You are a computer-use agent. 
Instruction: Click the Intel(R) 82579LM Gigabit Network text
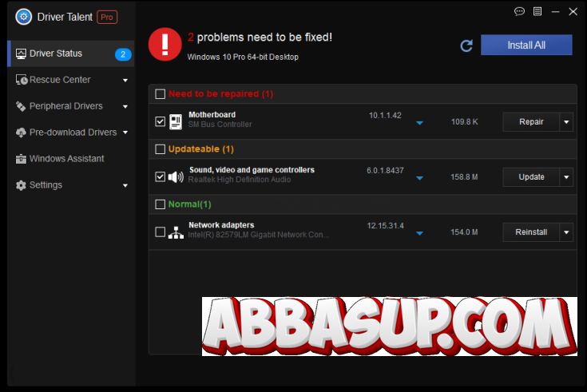click(x=258, y=235)
